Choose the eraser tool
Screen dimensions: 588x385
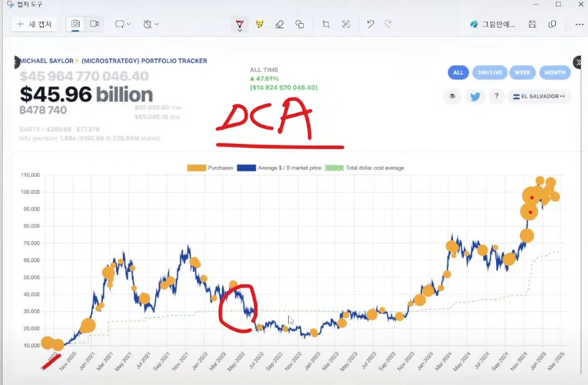[280, 24]
